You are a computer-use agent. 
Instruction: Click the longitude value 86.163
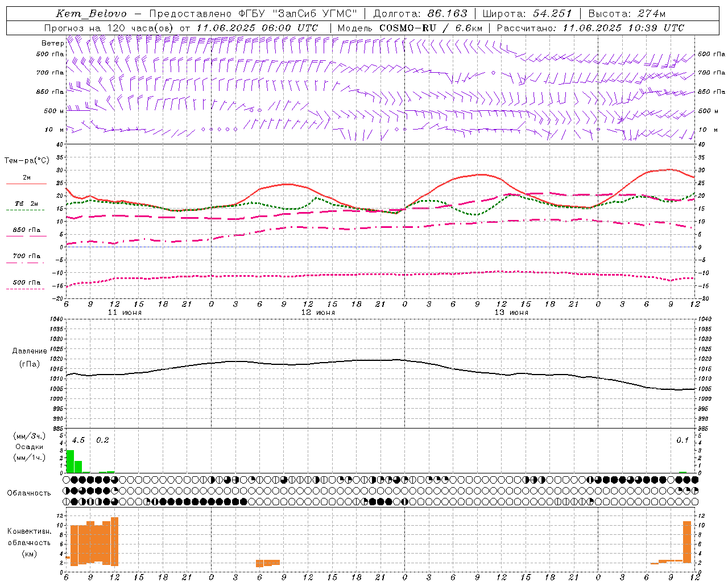point(447,14)
